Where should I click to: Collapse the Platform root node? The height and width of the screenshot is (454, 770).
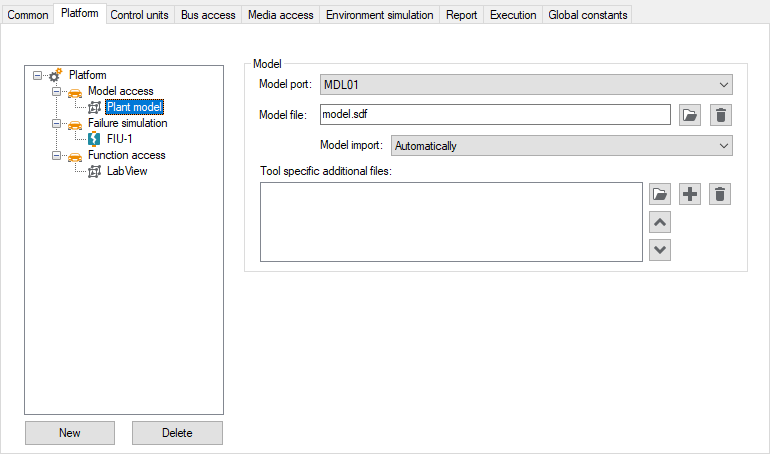[x=37, y=75]
